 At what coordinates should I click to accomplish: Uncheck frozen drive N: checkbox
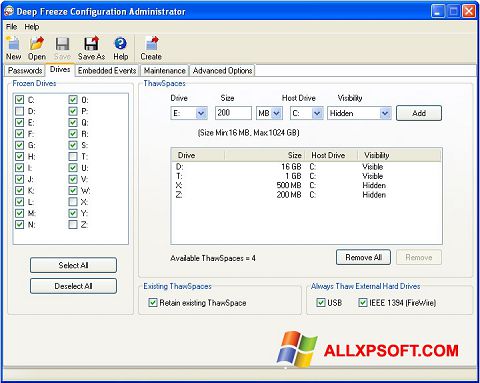(x=20, y=224)
